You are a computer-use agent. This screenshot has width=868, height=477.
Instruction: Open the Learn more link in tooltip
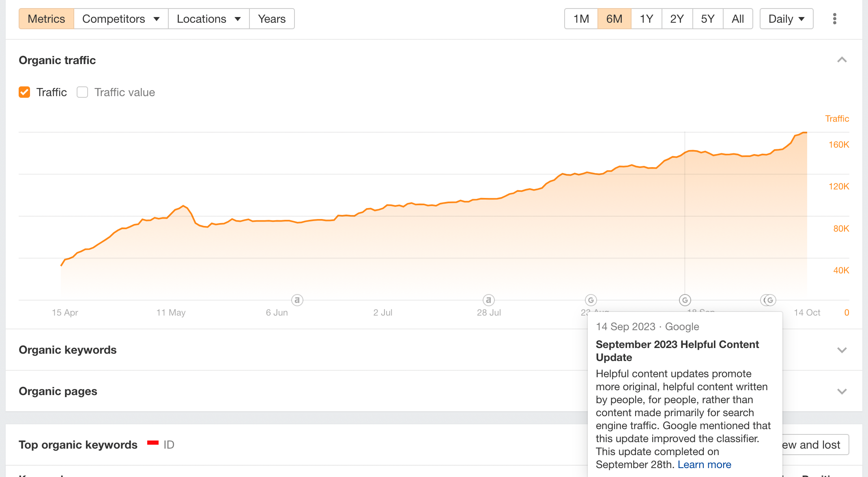705,464
